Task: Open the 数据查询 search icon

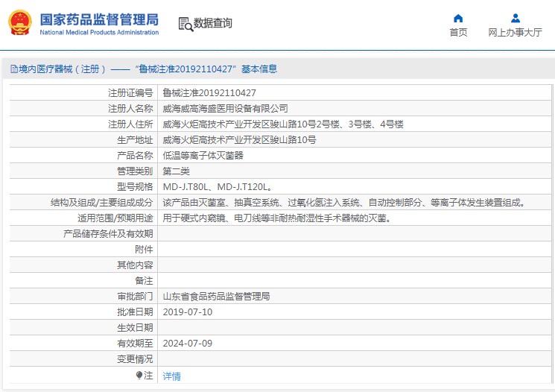Action: [185, 24]
